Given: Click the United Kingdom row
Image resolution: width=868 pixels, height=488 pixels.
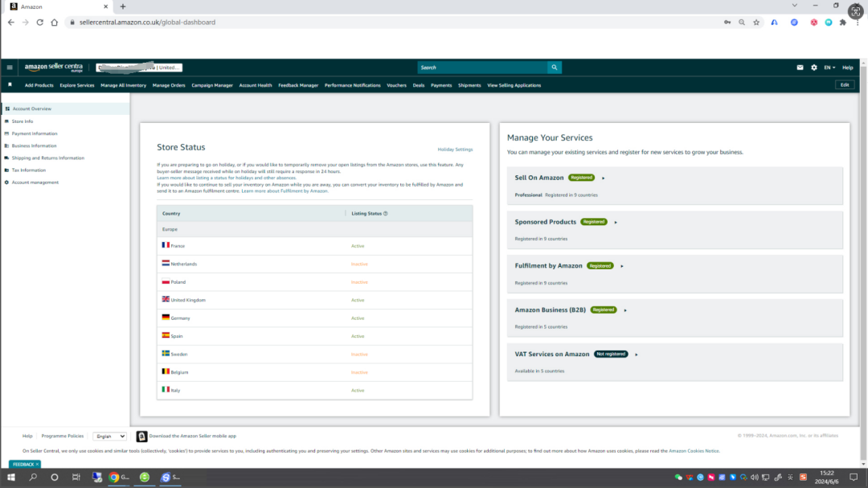Looking at the screenshot, I should click(314, 300).
